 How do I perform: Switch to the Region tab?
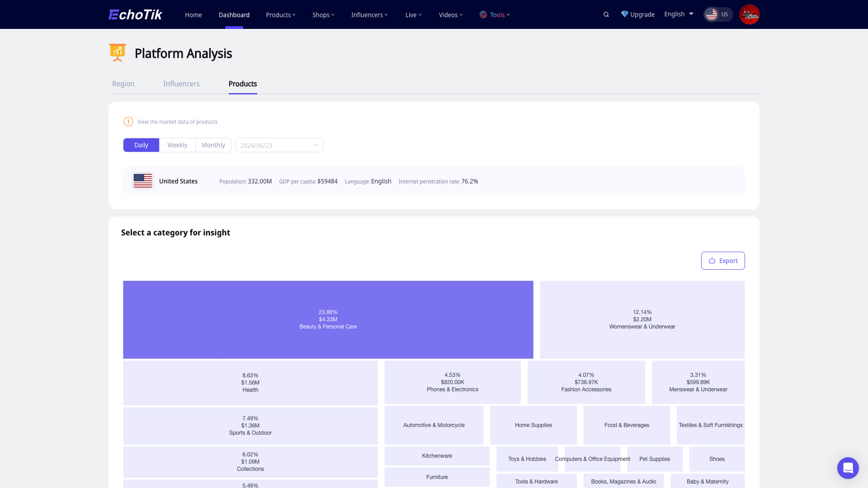coord(123,84)
